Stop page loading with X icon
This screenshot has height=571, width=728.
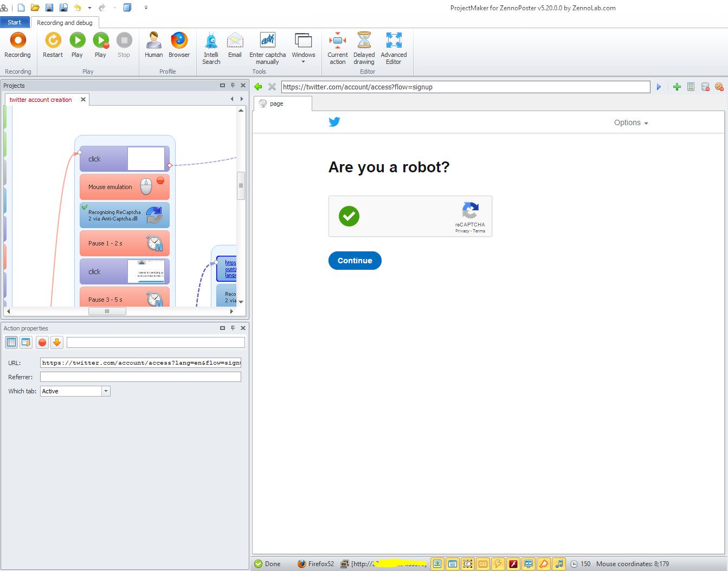[272, 87]
